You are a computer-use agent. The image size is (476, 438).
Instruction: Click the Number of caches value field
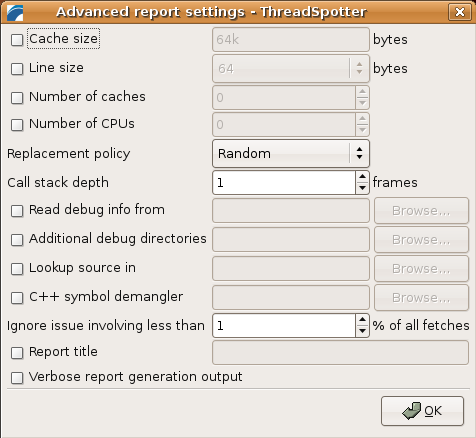[x=284, y=98]
